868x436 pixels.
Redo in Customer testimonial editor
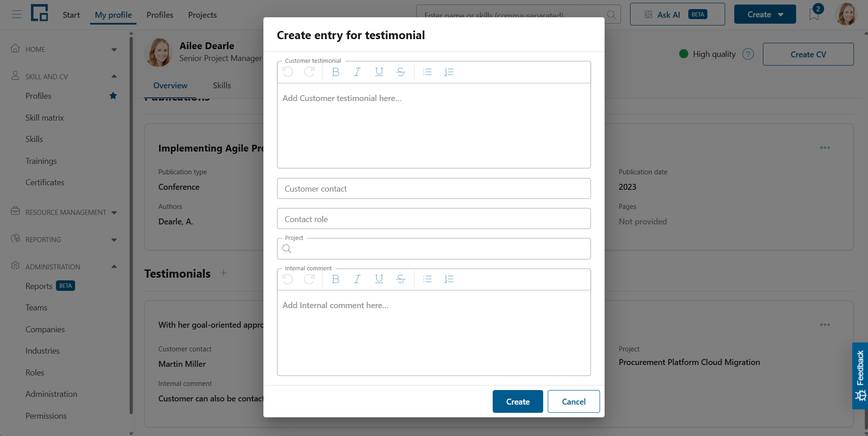pos(309,72)
